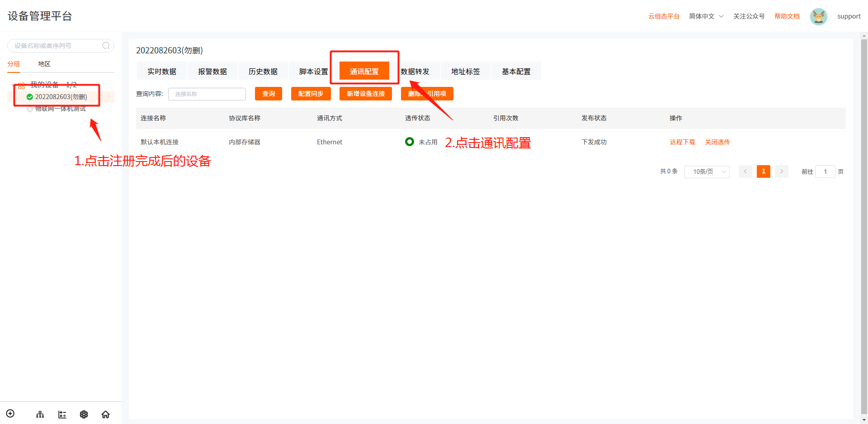
Task: Click the green online status icon of 2022082603
Action: 30,97
